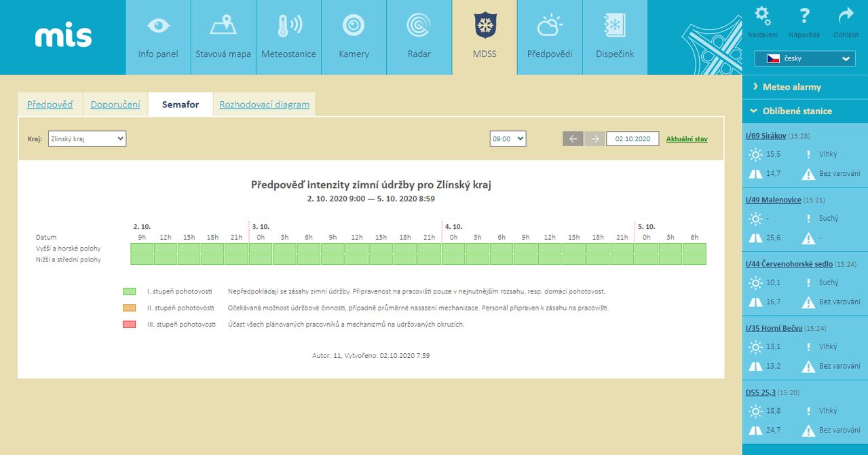Open Stavová mapa map icon
Viewport: 868px width, 455px height.
[x=223, y=26]
